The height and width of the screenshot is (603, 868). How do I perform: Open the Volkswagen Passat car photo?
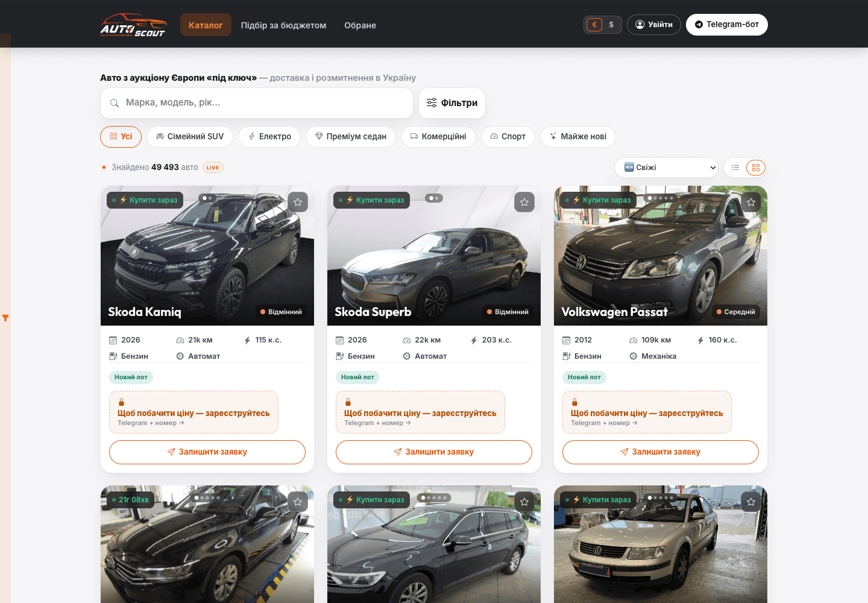coord(661,256)
